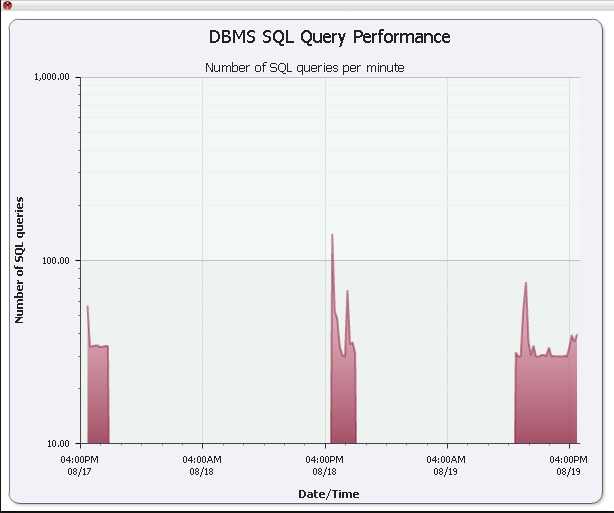Viewport: 614px width, 513px height.
Task: Click the 04:00PM 08/19 x-axis tick label
Action: 567,464
